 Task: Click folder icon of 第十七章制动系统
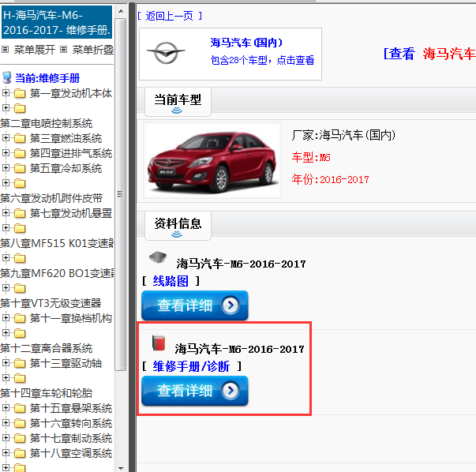tap(20, 438)
